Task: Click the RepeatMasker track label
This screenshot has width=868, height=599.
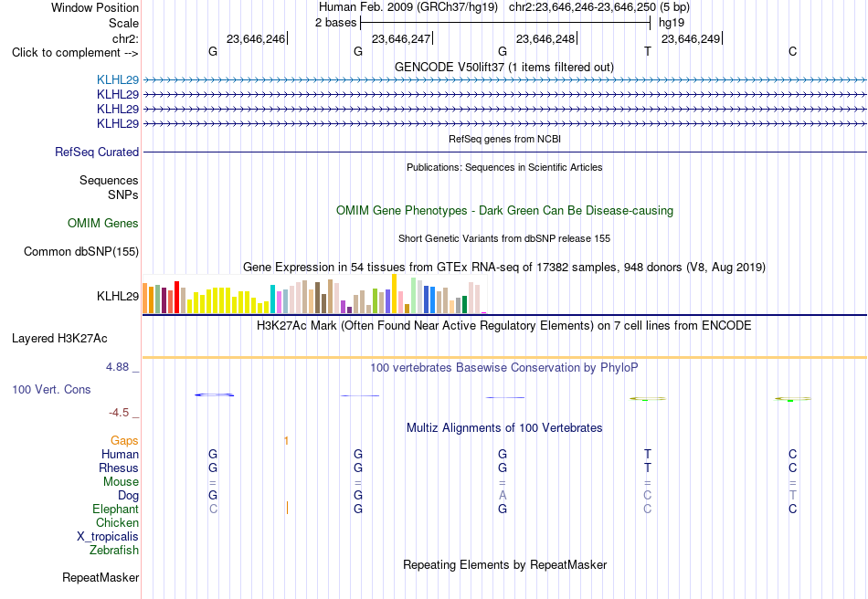Action: pos(101,577)
